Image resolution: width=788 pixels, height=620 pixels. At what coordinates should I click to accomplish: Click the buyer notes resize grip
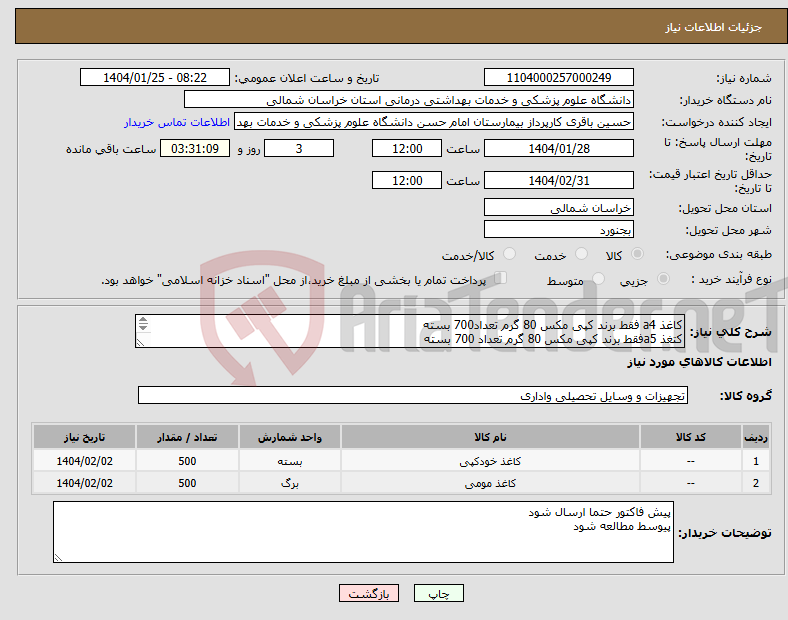[x=58, y=557]
